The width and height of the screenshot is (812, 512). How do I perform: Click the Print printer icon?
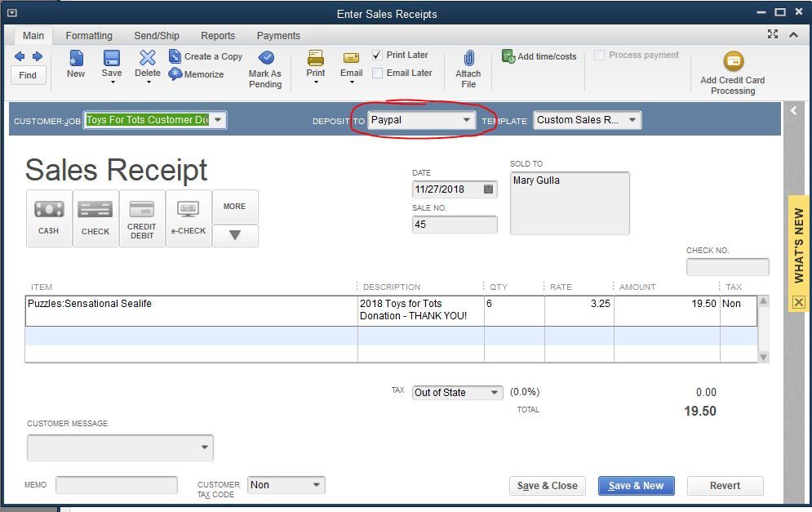315,57
